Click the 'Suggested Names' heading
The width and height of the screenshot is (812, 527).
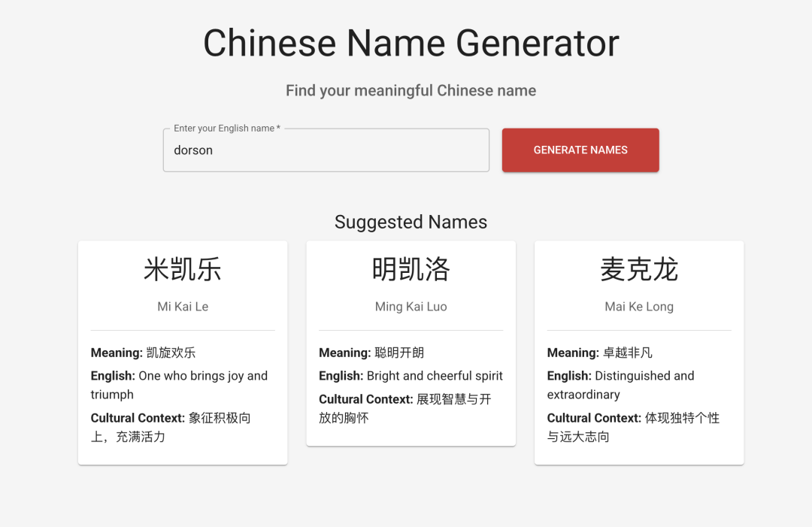click(411, 222)
